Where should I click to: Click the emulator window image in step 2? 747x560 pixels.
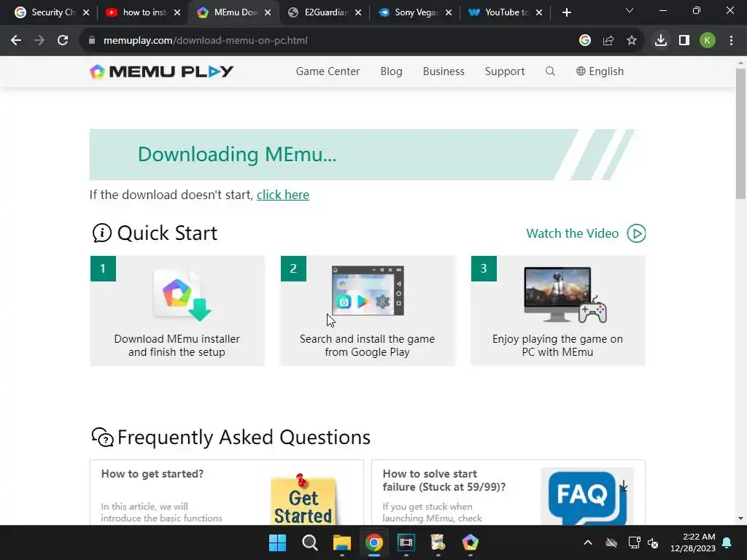[368, 291]
